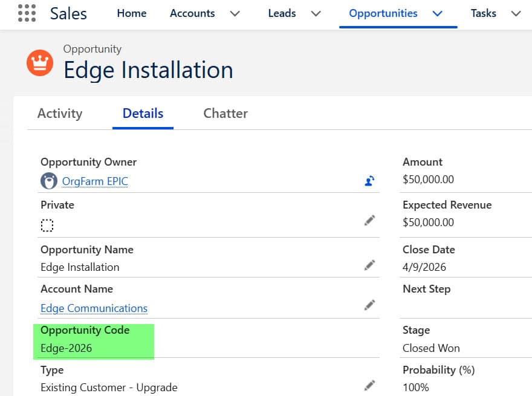Open the Leads nav tab
The image size is (532, 396).
pyautogui.click(x=282, y=13)
